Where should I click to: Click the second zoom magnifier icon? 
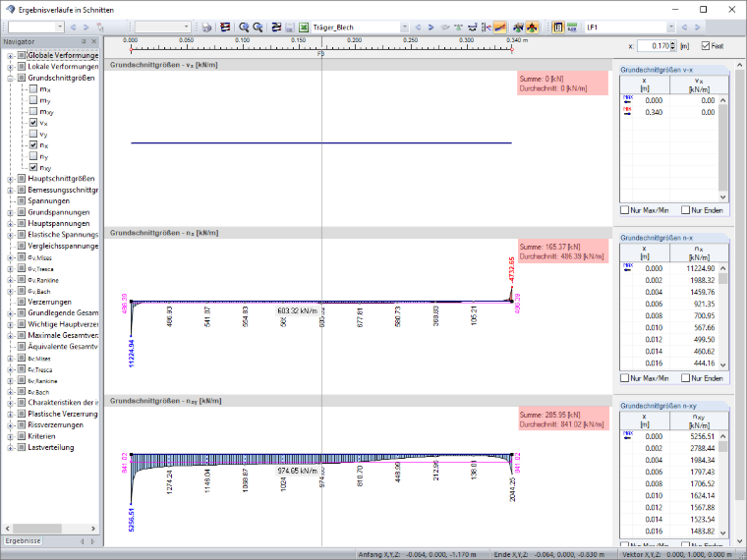258,28
